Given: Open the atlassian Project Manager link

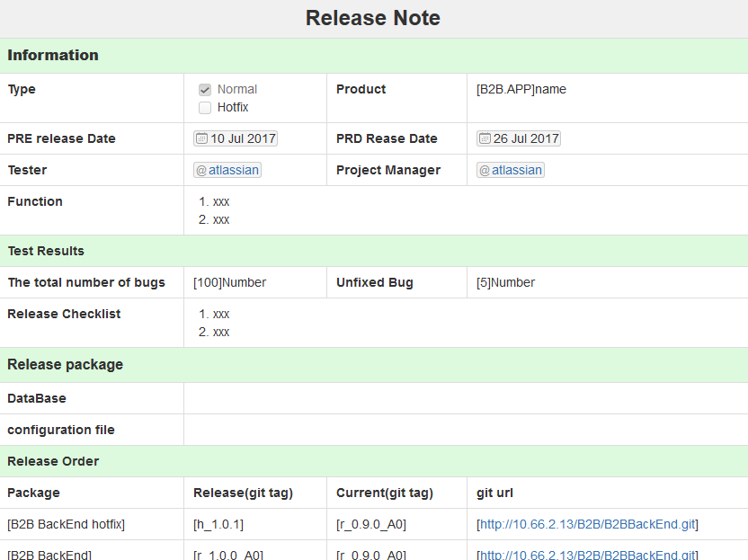Looking at the screenshot, I should point(519,170).
